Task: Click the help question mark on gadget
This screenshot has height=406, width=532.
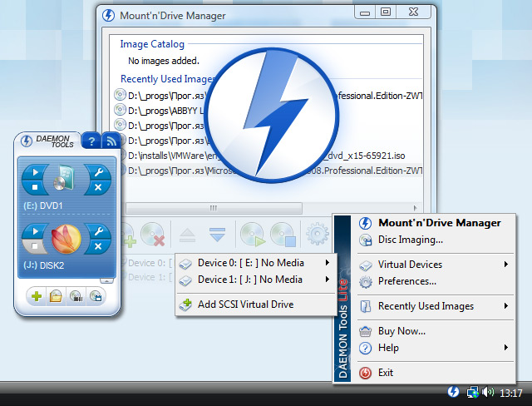Action: 91,141
